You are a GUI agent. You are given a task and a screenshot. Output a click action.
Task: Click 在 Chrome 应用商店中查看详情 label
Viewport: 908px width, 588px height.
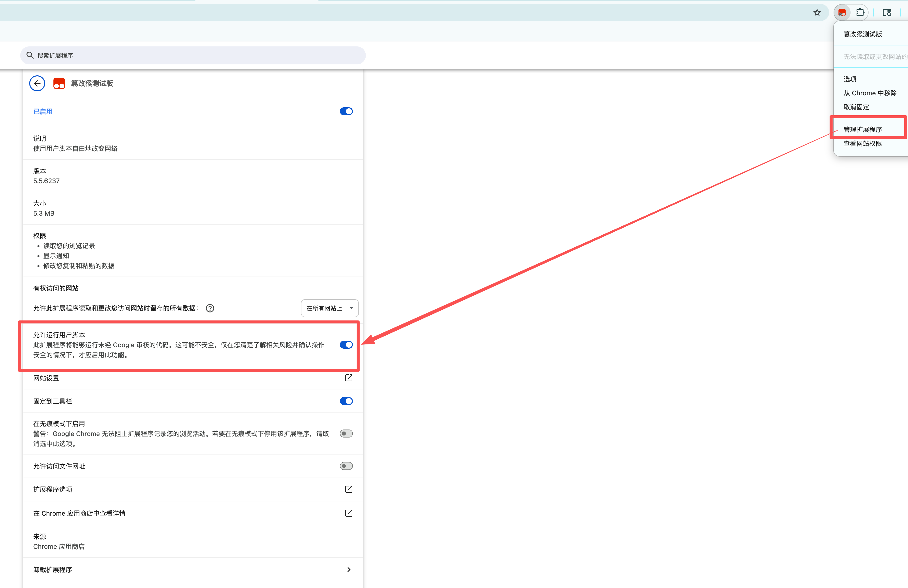pos(79,514)
